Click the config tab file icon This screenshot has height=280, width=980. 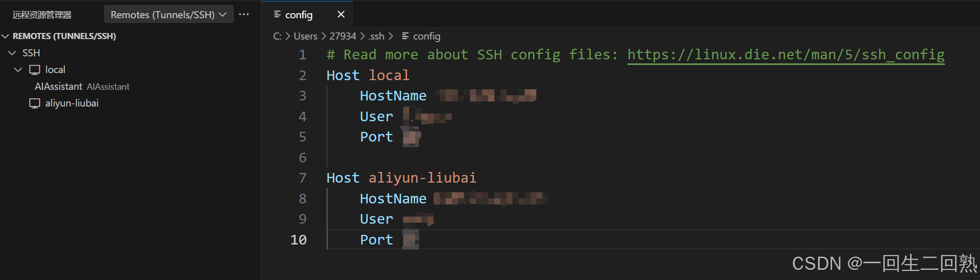(277, 15)
